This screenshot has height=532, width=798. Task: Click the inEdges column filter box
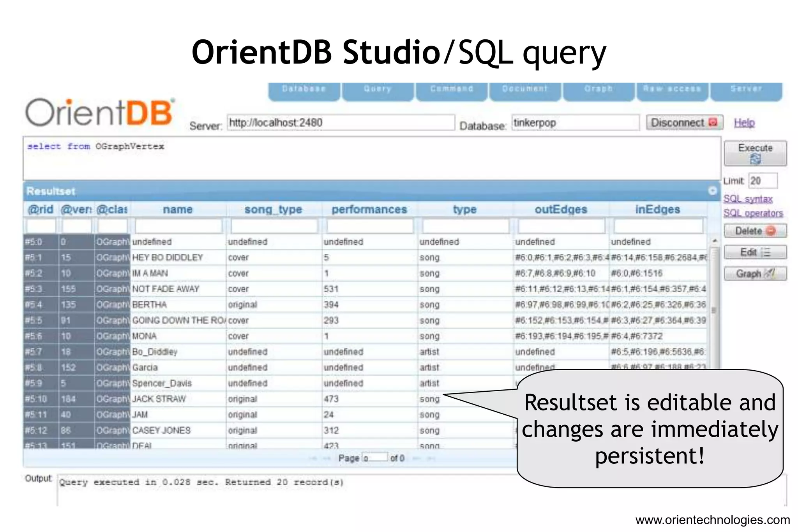tap(658, 226)
